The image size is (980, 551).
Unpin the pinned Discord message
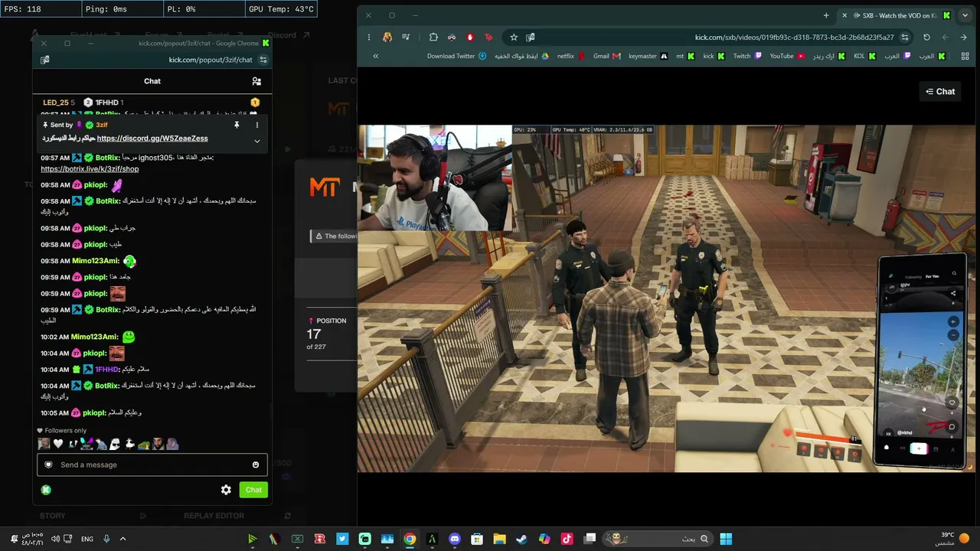click(237, 125)
